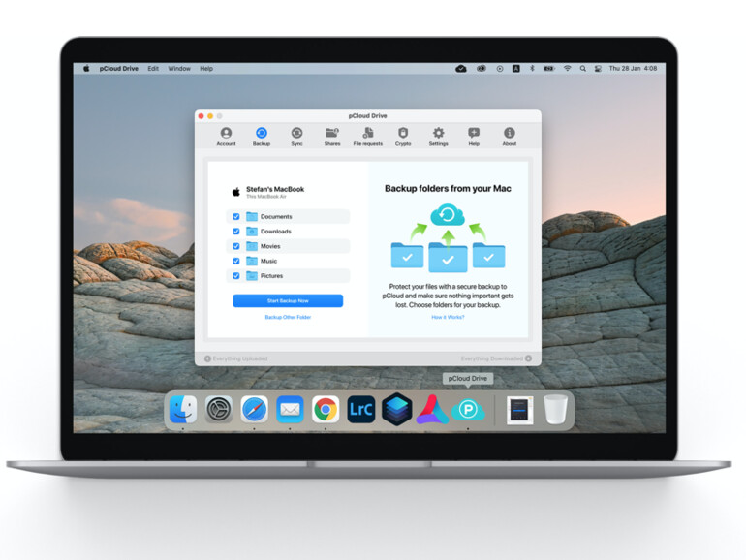Open File requests section
Viewport: 746px width, 560px height.
coord(368,136)
